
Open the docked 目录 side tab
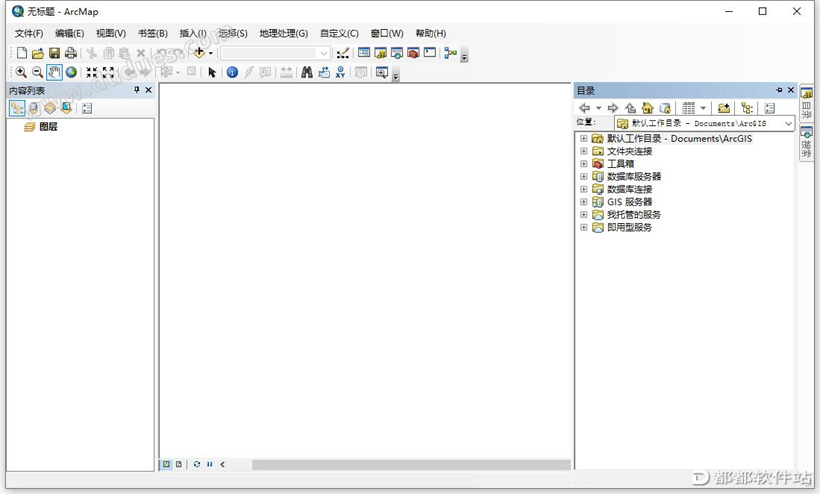[x=806, y=104]
